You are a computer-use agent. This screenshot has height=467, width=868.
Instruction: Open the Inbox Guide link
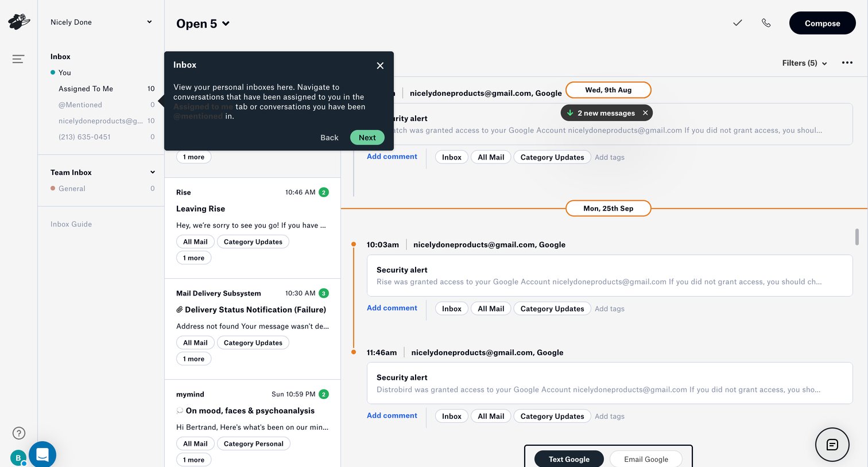click(71, 224)
